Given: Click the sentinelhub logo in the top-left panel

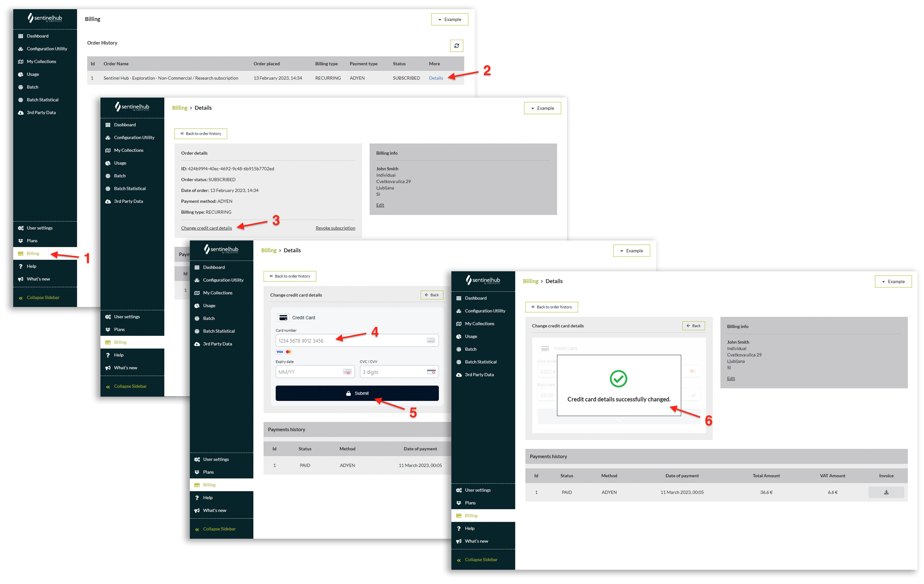Looking at the screenshot, I should click(x=45, y=18).
